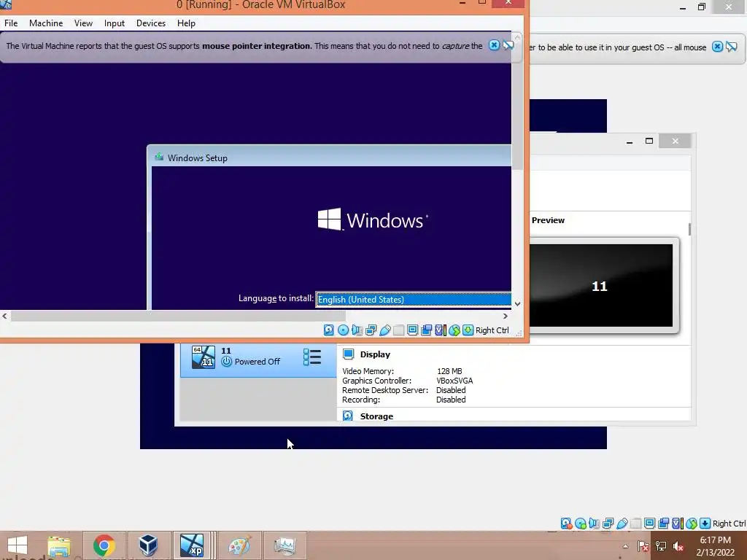Screen dimensions: 747x560
Task: Click the horizontal scrollbar thumb in VM window
Action: click(x=178, y=316)
